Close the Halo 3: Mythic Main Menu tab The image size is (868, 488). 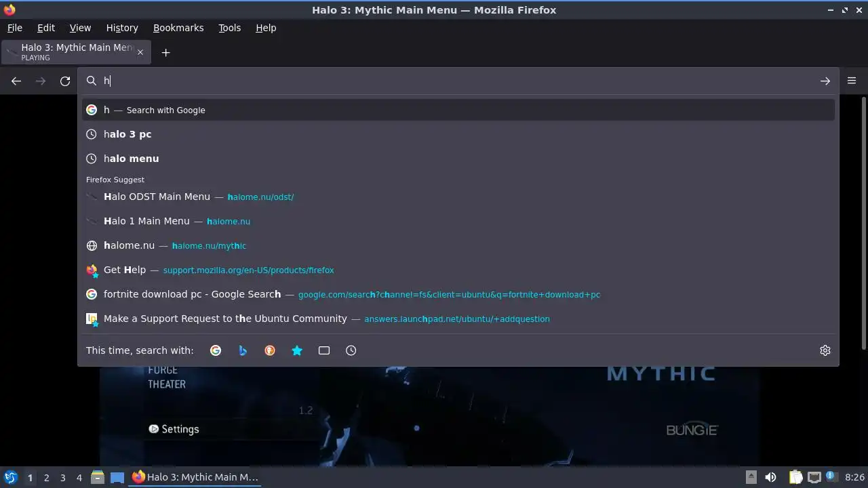pyautogui.click(x=140, y=52)
